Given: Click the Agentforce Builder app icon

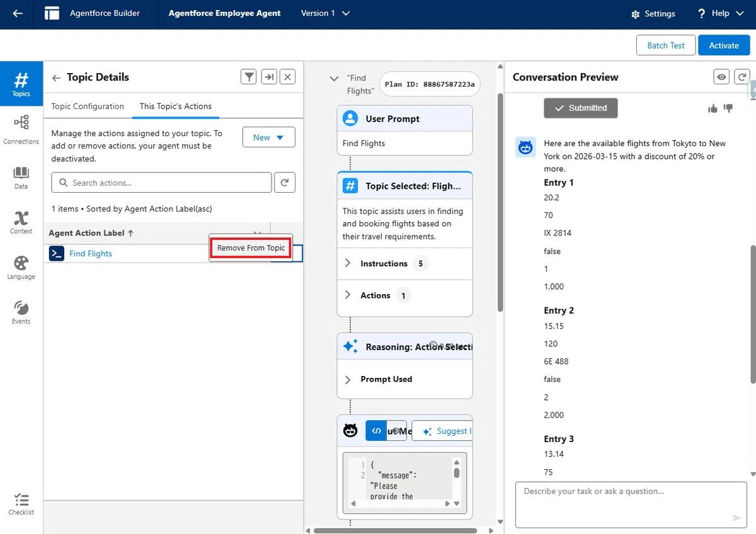Looking at the screenshot, I should (52, 14).
